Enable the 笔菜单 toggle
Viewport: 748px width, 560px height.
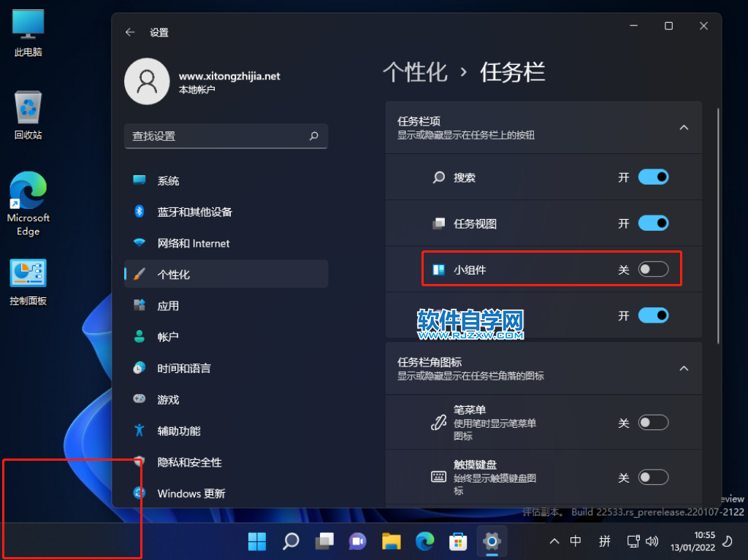pyautogui.click(x=653, y=423)
